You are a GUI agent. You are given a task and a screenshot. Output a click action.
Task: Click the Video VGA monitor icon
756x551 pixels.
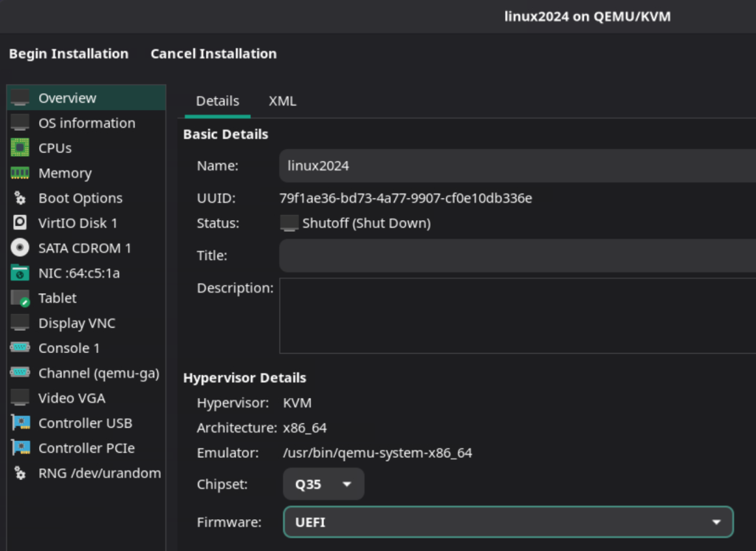tap(20, 397)
